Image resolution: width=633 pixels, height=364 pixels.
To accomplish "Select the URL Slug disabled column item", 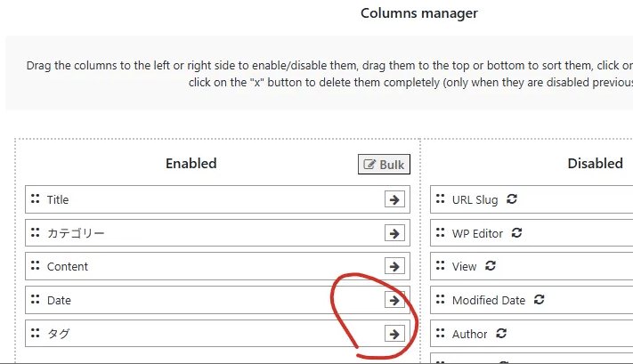I will 475,200.
